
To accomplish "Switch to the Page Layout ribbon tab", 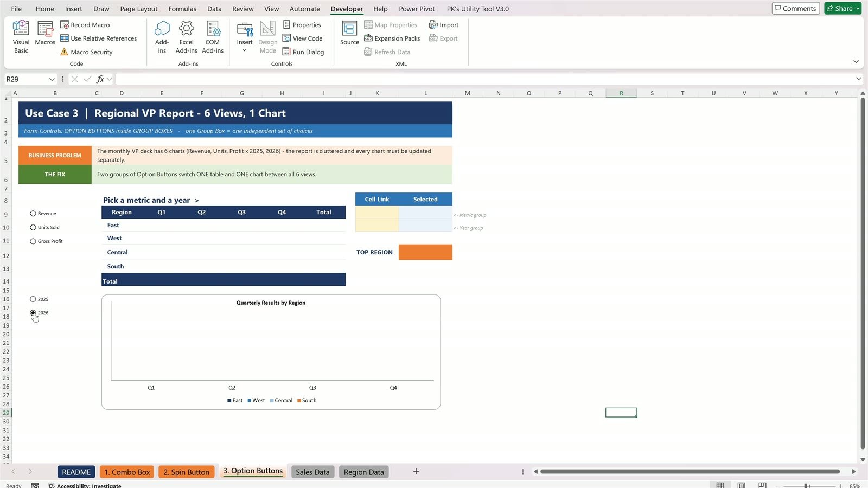I will point(139,9).
